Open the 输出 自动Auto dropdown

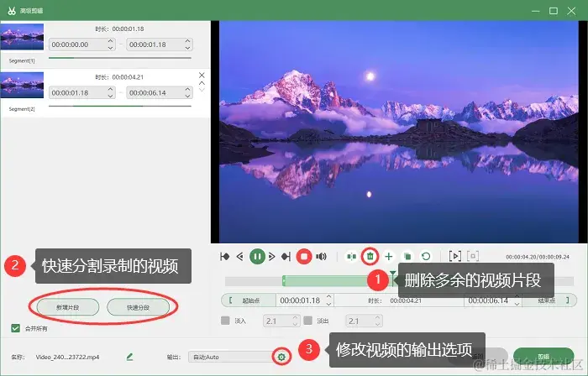[x=231, y=357]
